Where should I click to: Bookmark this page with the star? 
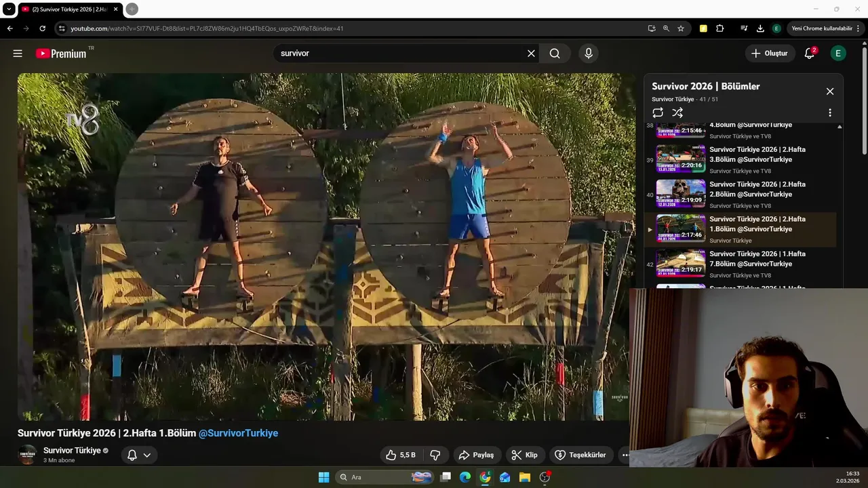(681, 28)
